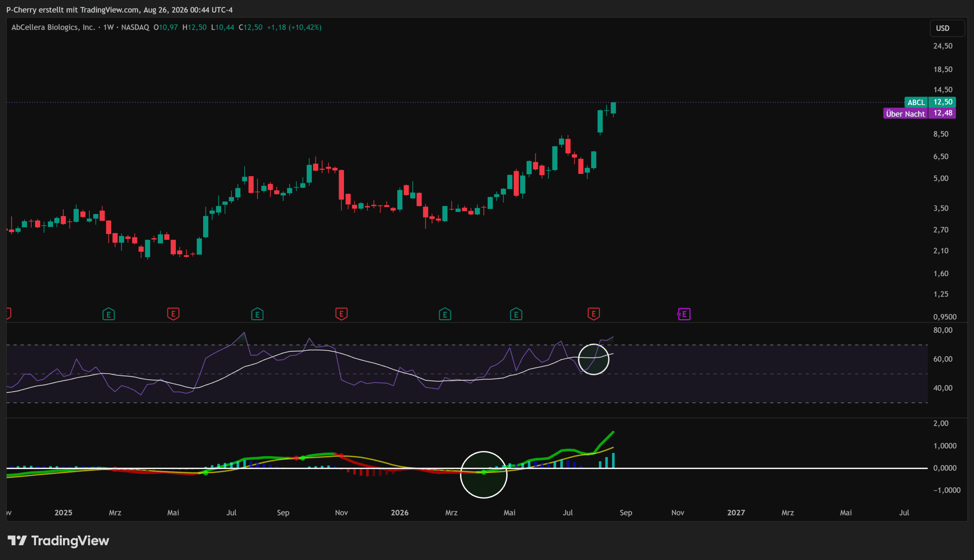Click the −1,0000 MACD scale label

[x=947, y=490]
